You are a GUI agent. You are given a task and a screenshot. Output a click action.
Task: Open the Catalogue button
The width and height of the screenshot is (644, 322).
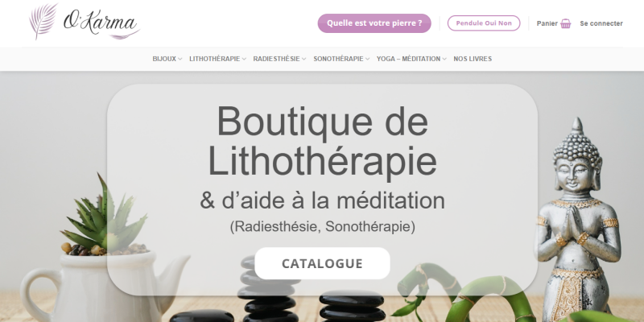click(x=322, y=263)
